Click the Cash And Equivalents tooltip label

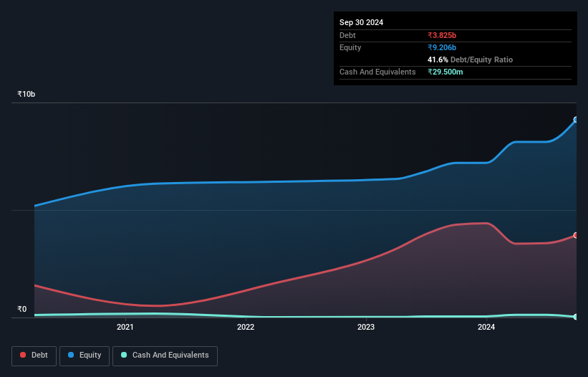[x=377, y=72]
